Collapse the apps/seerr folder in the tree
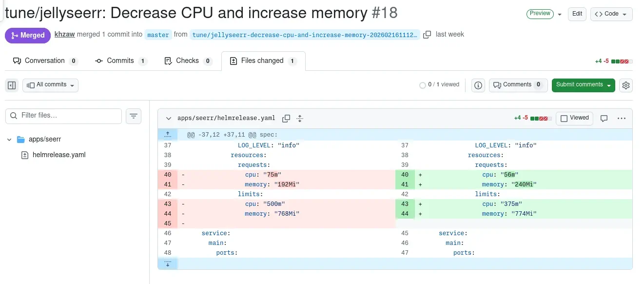The height and width of the screenshot is (284, 644). pos(10,139)
